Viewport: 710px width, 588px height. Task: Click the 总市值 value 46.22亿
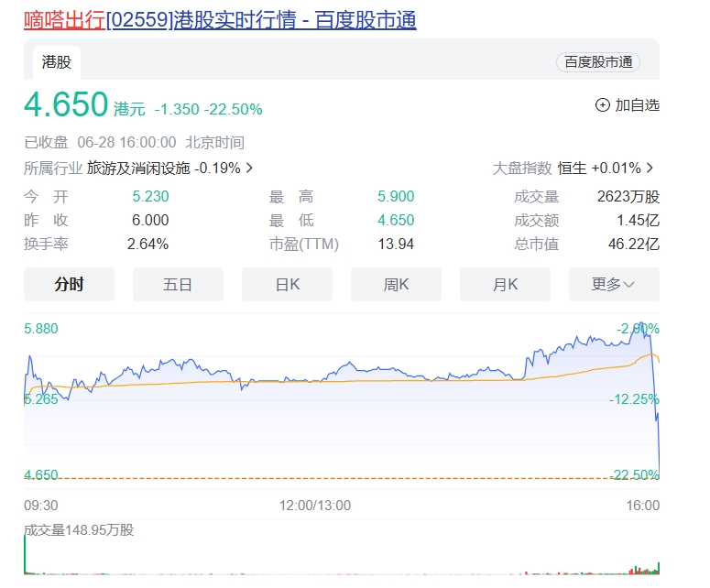(x=634, y=244)
